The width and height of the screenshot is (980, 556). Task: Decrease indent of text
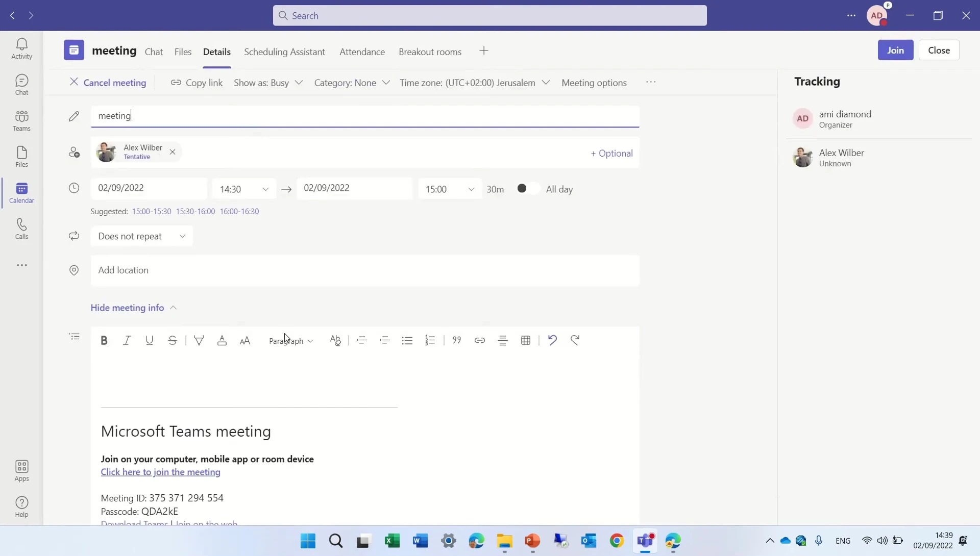click(362, 341)
